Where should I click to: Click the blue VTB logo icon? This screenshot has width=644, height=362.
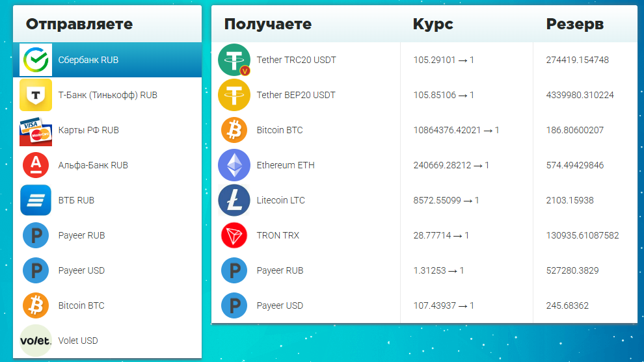point(36,200)
